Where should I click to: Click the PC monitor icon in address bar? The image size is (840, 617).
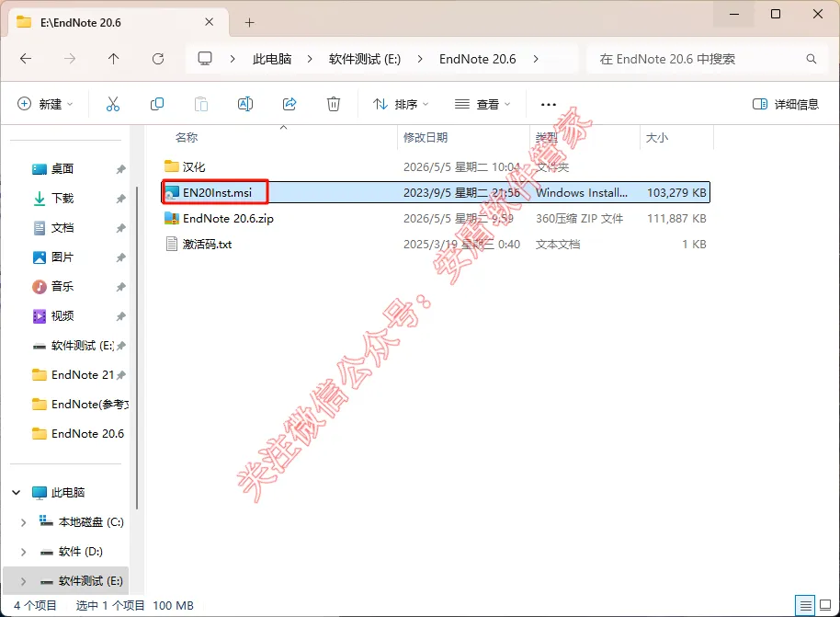pos(205,59)
